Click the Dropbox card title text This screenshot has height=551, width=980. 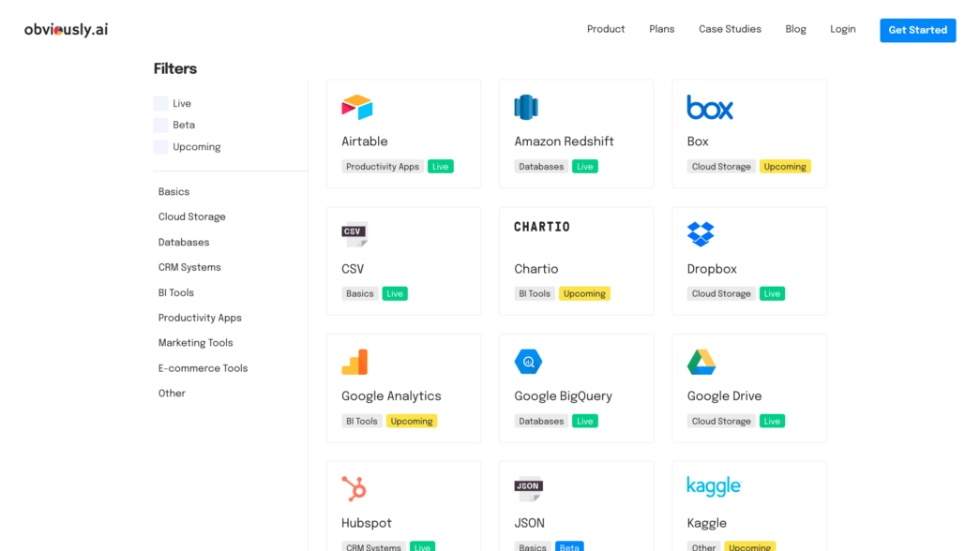[712, 269]
